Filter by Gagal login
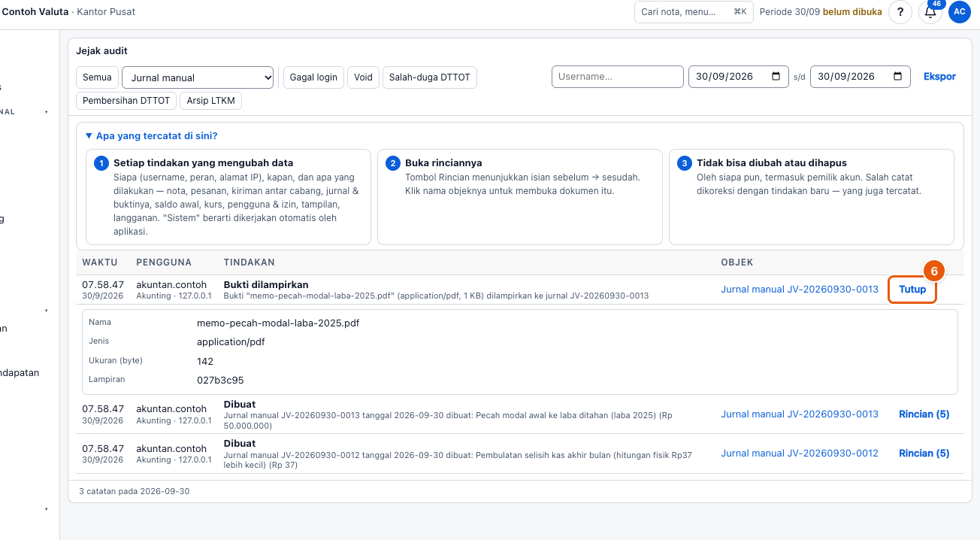The height and width of the screenshot is (540, 980). [313, 77]
